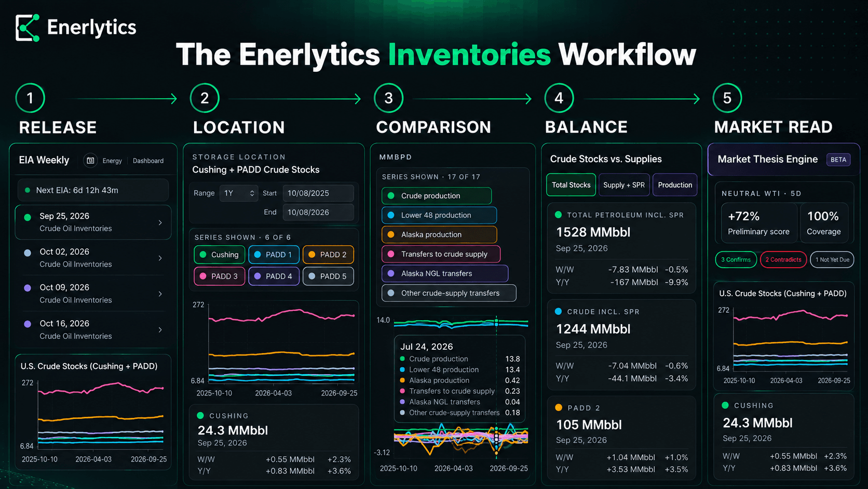Click the BETA badge
Screen dimensions: 868x489
838,160
